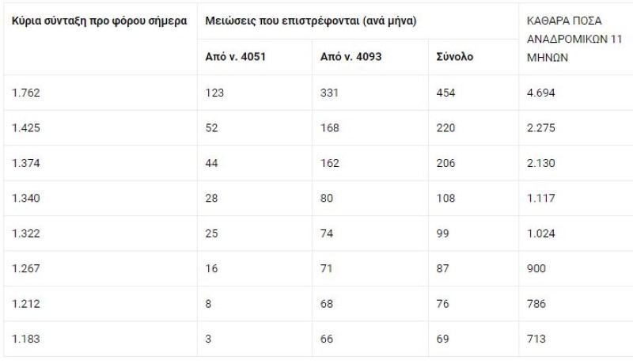Select the "ΚΑΘΑΡΑ ΠΟΣΑ ΑΝΑΔΡΟΜΙΚΩΝ 11 ΜΗΝΩΝ" header
The height and width of the screenshot is (364, 633).
(x=570, y=38)
